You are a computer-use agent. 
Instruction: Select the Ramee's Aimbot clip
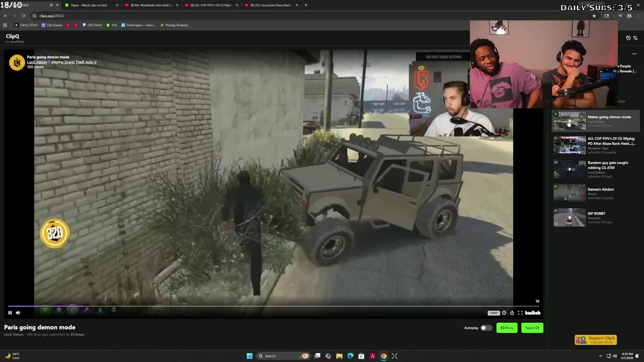[596, 194]
